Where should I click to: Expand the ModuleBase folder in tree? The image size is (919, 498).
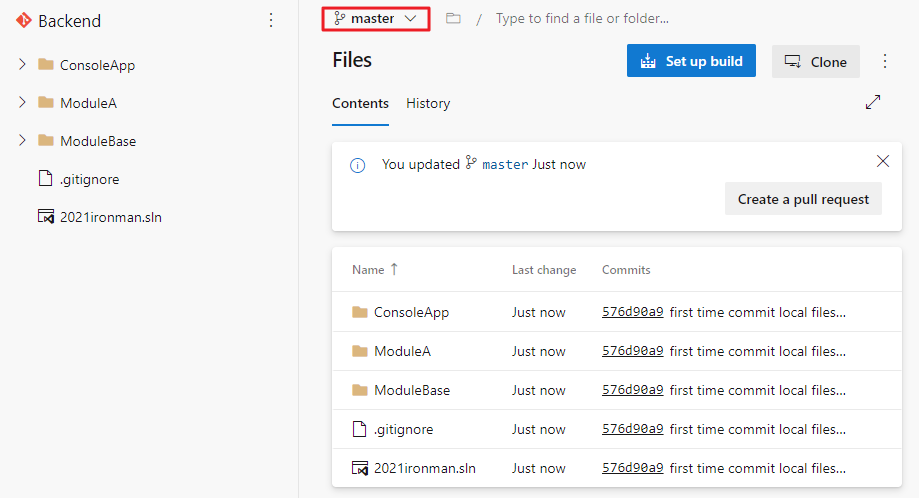pyautogui.click(x=22, y=141)
